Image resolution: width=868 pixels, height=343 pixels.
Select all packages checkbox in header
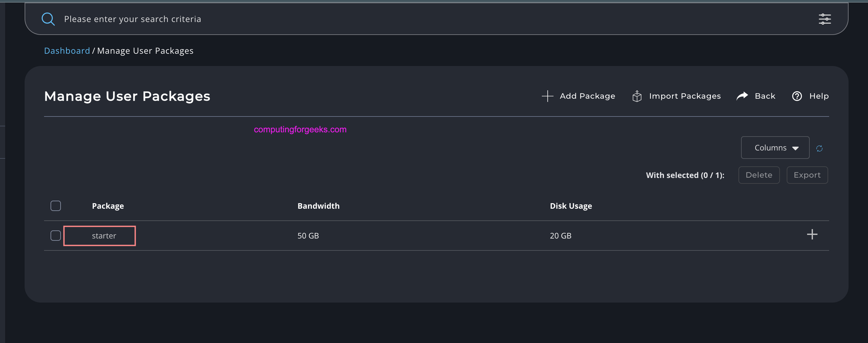56,206
